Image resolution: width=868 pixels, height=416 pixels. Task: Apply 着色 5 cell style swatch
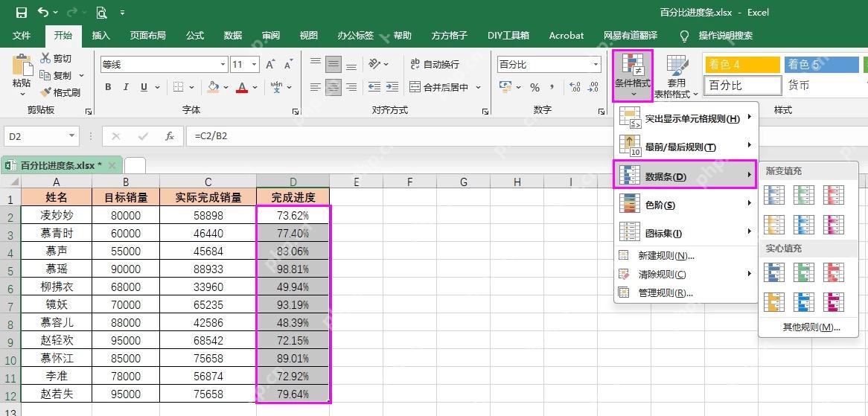(x=822, y=64)
